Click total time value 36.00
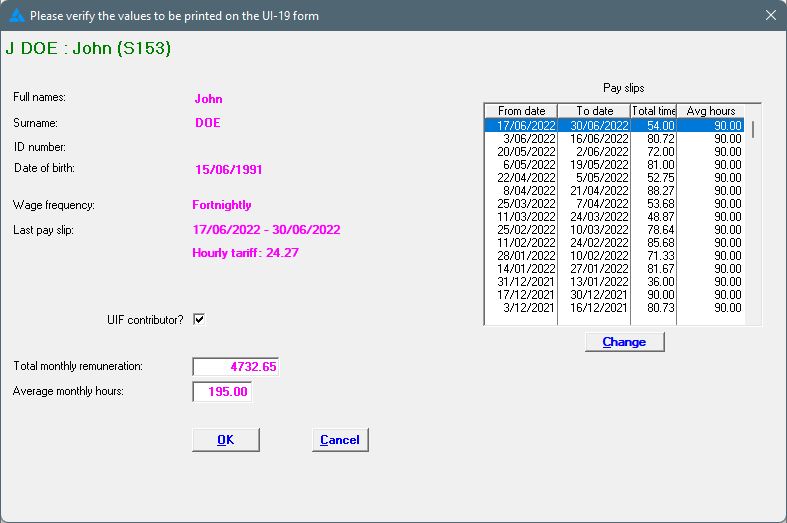This screenshot has width=787, height=523. click(661, 282)
